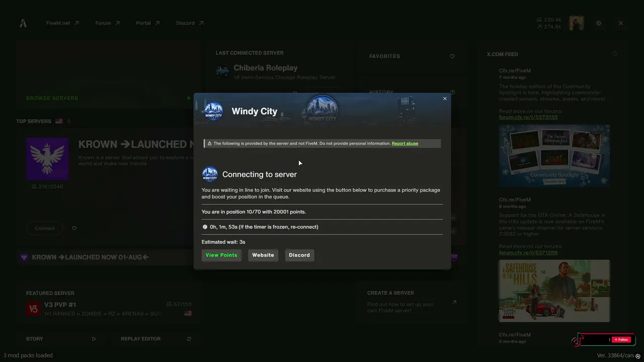The width and height of the screenshot is (644, 362).
Task: Click the Website button in the dialog
Action: 263,255
